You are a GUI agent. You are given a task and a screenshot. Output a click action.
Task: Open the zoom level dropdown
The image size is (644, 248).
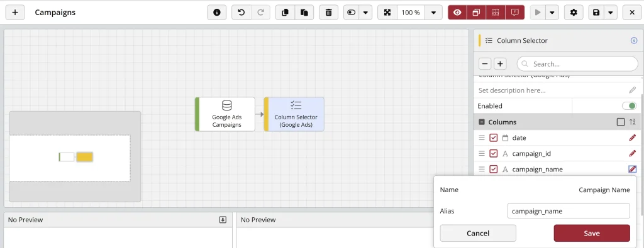click(433, 13)
